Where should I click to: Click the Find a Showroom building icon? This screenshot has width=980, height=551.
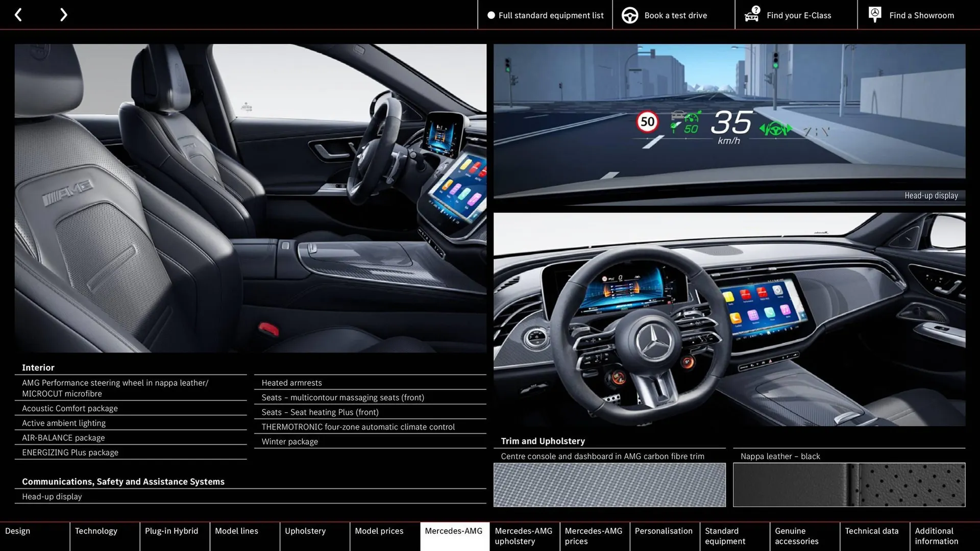(x=874, y=14)
